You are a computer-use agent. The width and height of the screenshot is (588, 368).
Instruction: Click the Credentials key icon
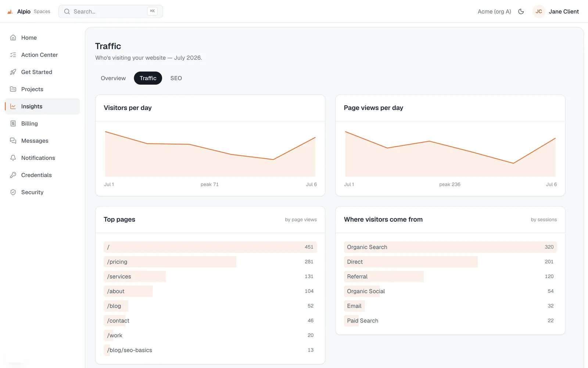(x=13, y=175)
